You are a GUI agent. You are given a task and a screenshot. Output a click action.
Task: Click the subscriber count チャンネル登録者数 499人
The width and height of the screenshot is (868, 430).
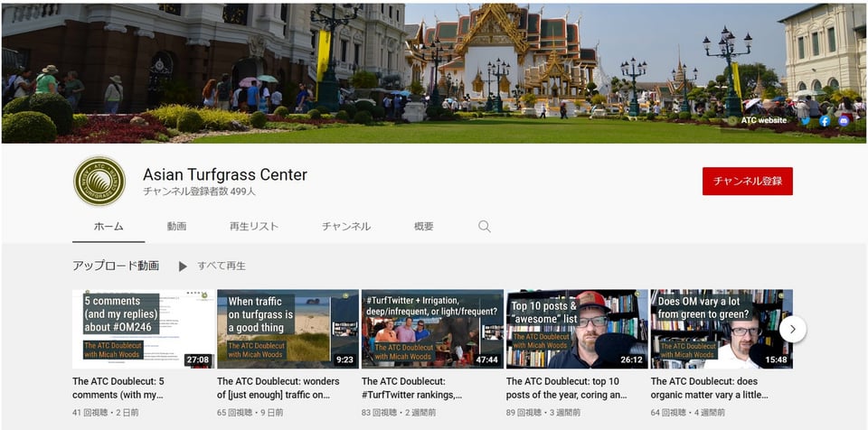(x=199, y=192)
